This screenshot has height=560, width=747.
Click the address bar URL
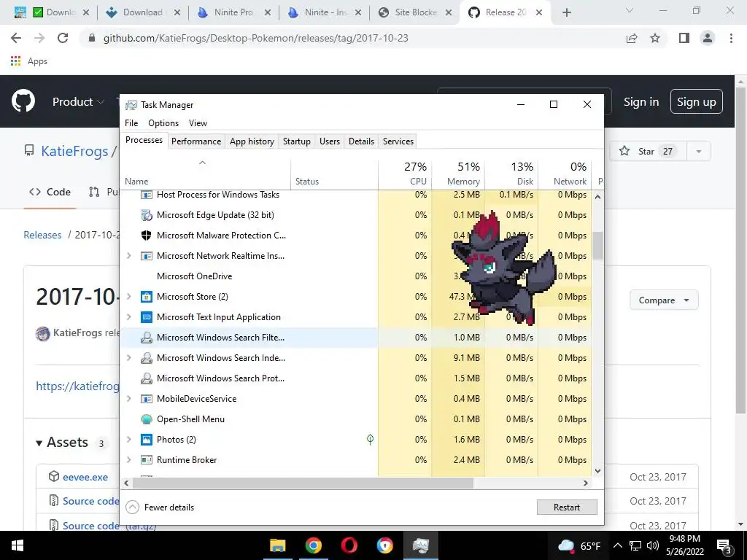pos(256,38)
